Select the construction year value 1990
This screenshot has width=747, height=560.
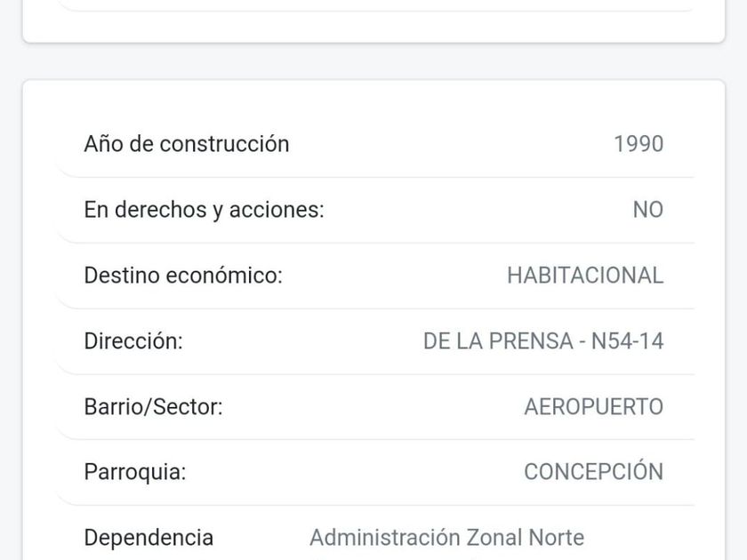pos(638,144)
